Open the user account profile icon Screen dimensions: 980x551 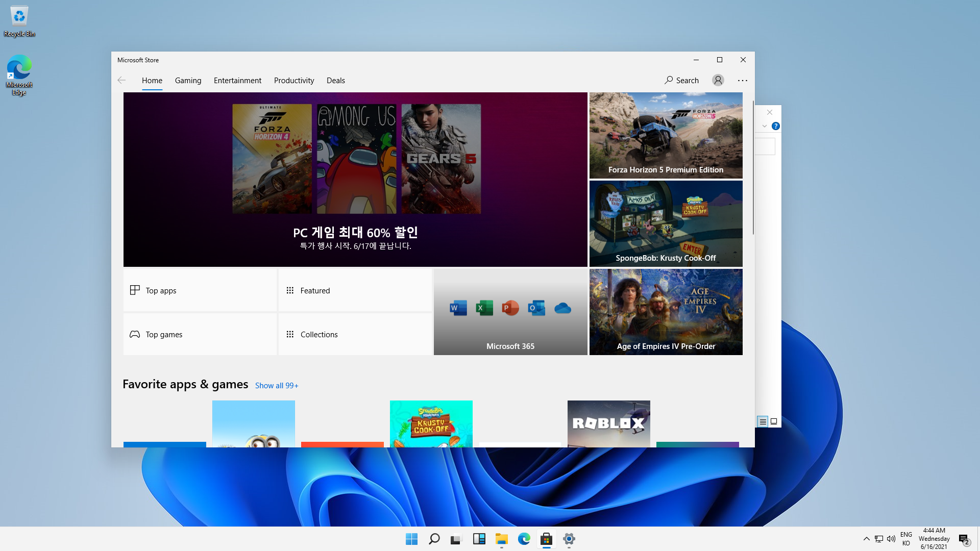coord(718,80)
